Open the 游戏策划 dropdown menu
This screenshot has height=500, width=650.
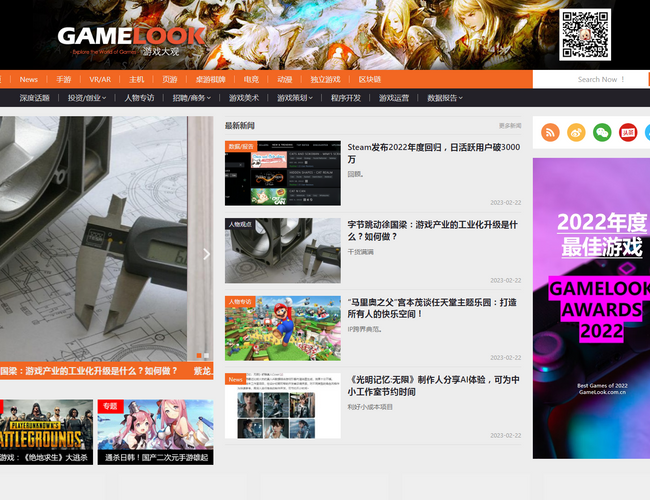[295, 98]
